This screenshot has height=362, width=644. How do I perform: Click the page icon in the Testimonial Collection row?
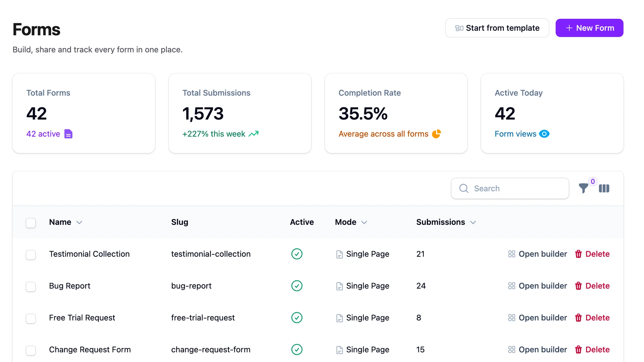point(339,254)
